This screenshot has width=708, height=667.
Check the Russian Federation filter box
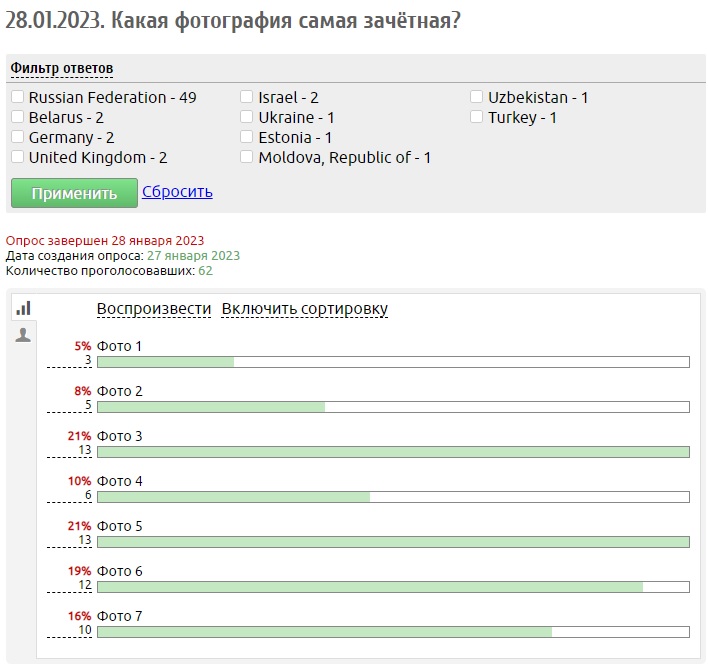(x=18, y=98)
